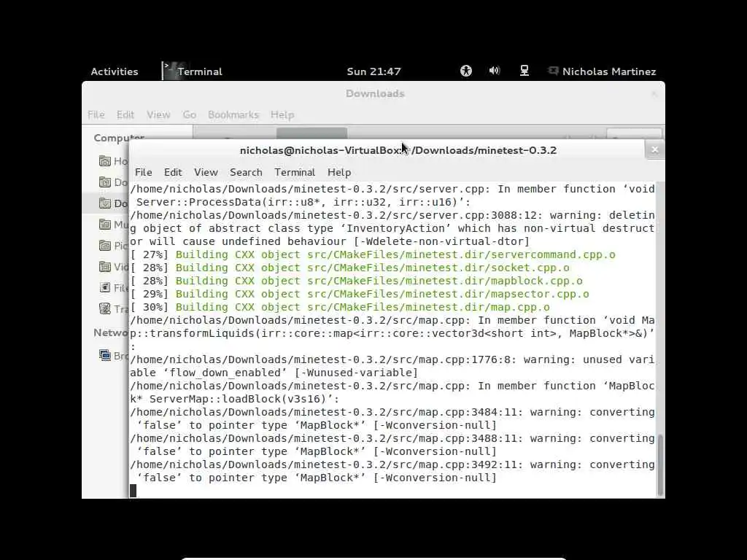Image resolution: width=747 pixels, height=560 pixels.
Task: Click the Terminal app icon in top bar
Action: tap(170, 71)
